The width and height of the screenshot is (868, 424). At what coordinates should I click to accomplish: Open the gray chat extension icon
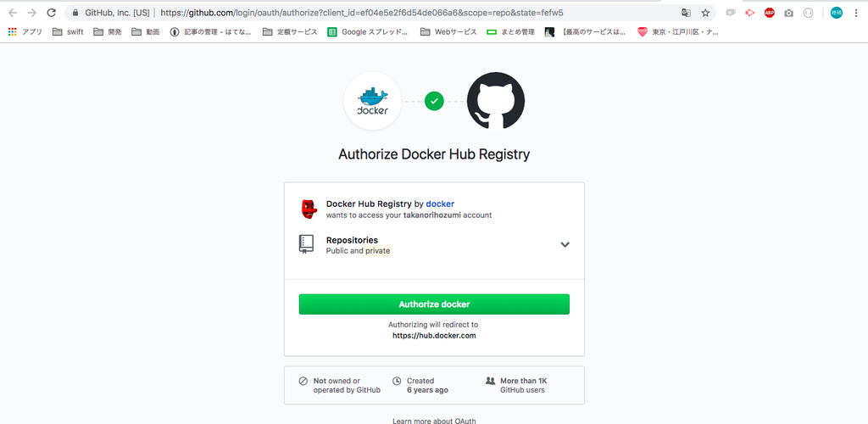point(731,12)
